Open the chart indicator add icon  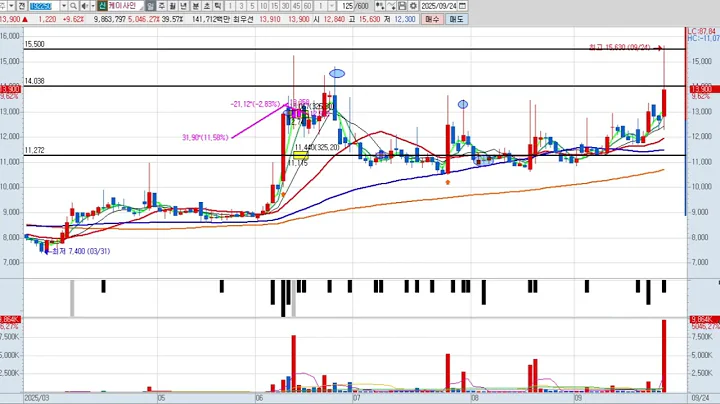click(x=380, y=6)
